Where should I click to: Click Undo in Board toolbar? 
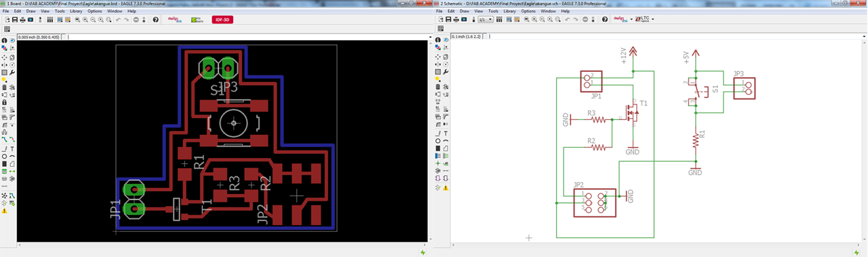click(x=118, y=20)
